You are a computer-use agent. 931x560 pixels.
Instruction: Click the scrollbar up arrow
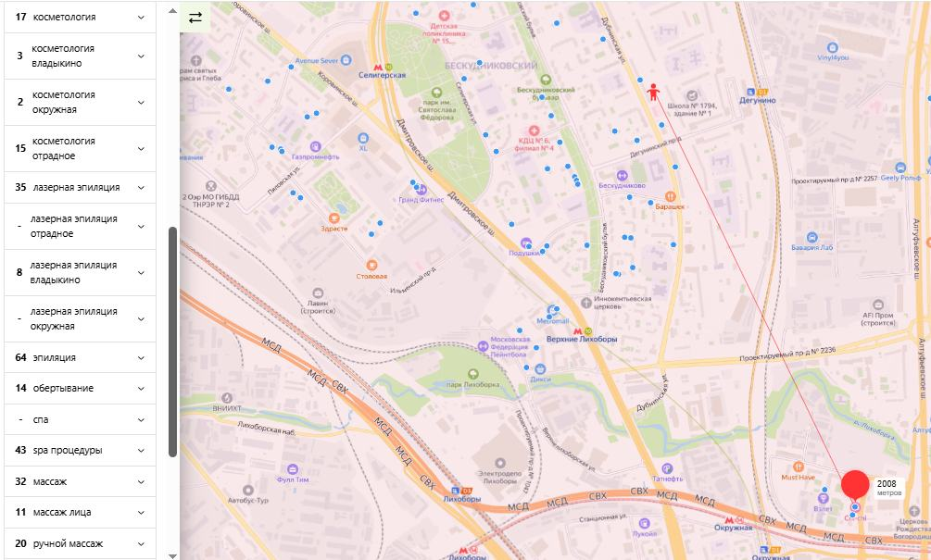(172, 11)
